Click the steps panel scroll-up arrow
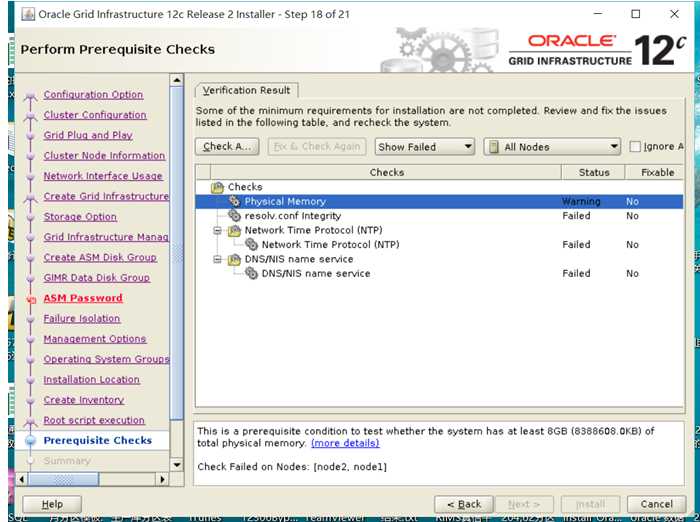Viewport: 700px width, 522px height. point(177,80)
